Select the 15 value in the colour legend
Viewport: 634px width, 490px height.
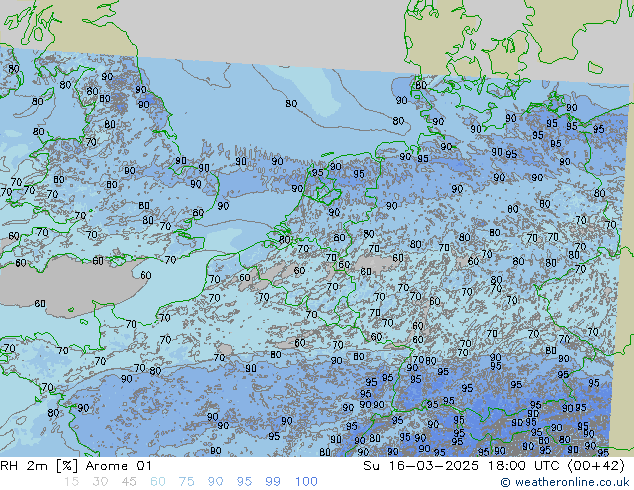pos(71,482)
